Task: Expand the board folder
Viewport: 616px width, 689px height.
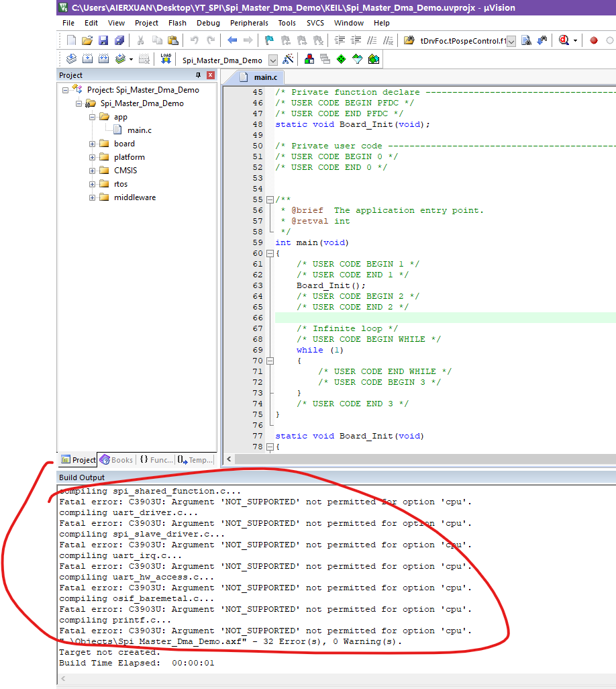Action: coord(92,144)
